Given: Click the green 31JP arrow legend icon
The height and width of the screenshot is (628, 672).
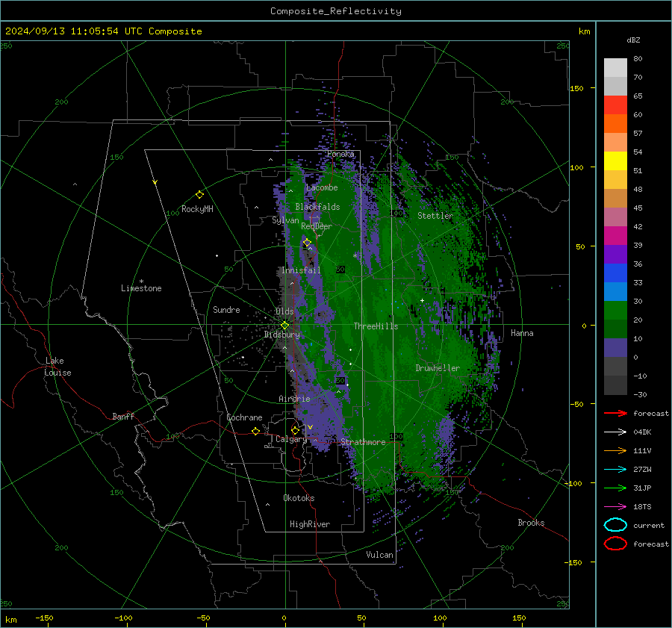Looking at the screenshot, I should (615, 488).
